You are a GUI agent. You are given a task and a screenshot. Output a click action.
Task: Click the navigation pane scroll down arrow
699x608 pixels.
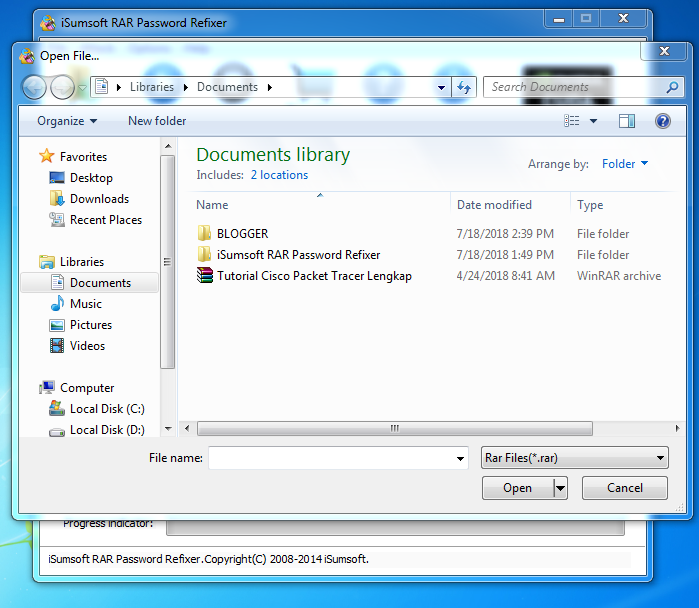tap(168, 429)
